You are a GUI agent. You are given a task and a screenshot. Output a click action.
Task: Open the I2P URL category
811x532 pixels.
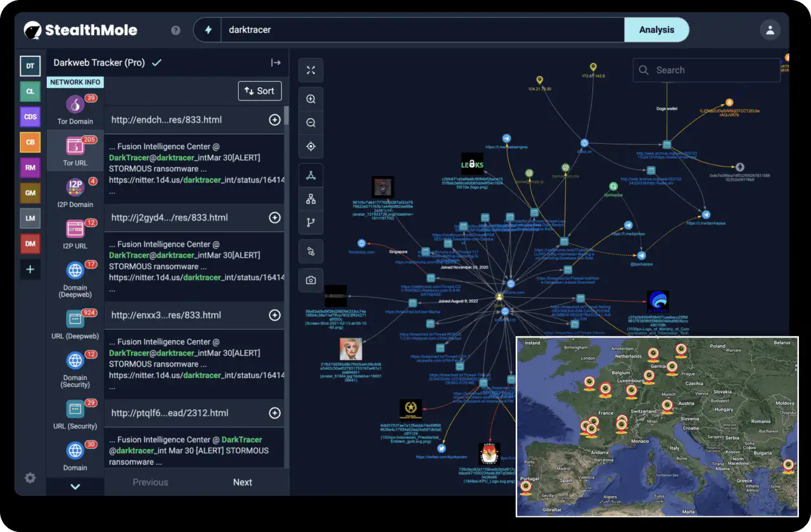75,234
